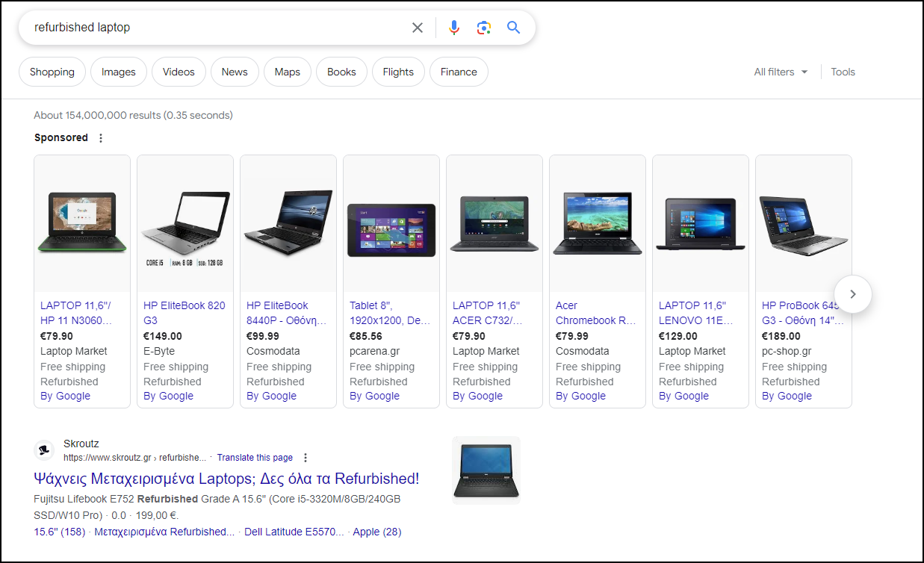
Task: Open three-dot menu next to Translate this page
Action: click(x=305, y=458)
